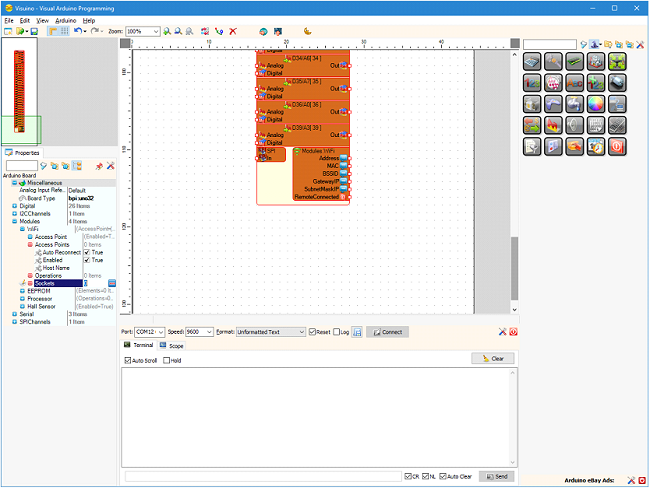This screenshot has height=491, width=650.
Task: Uncheck the Auto Scroll checkbox
Action: [128, 361]
